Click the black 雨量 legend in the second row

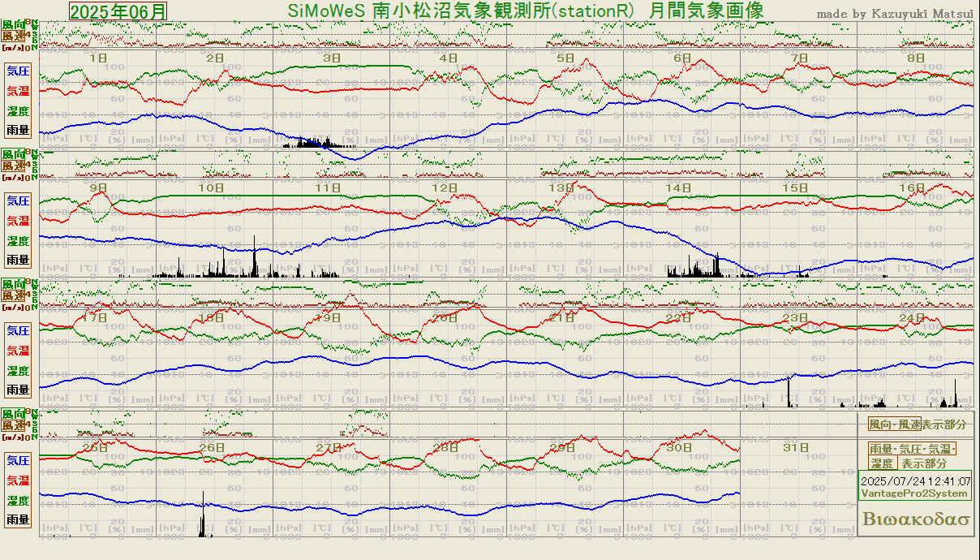click(18, 261)
